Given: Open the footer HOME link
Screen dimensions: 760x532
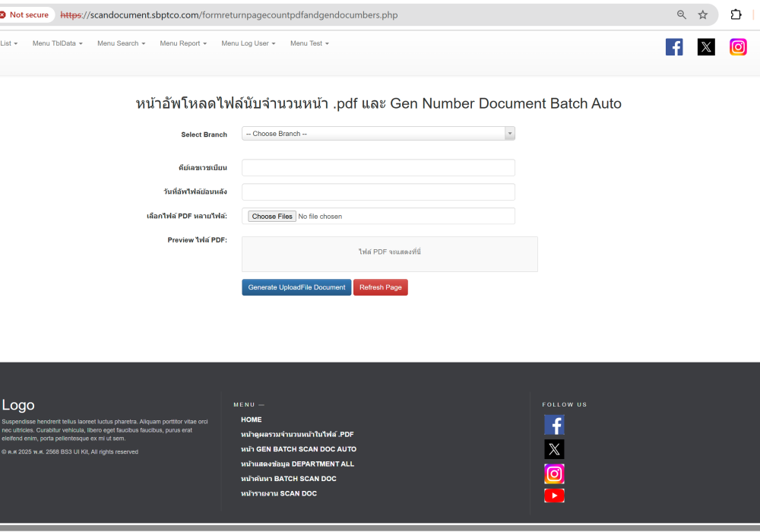Looking at the screenshot, I should pyautogui.click(x=251, y=420).
